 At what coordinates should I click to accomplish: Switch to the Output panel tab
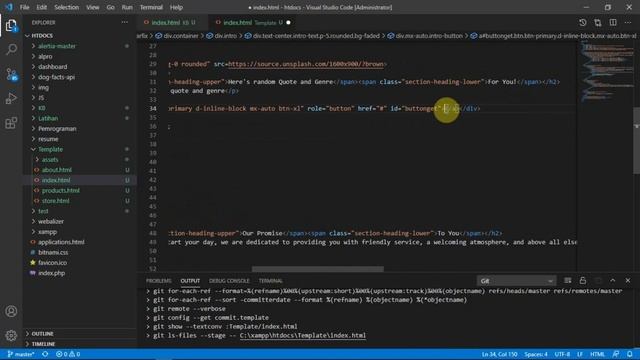coord(190,281)
